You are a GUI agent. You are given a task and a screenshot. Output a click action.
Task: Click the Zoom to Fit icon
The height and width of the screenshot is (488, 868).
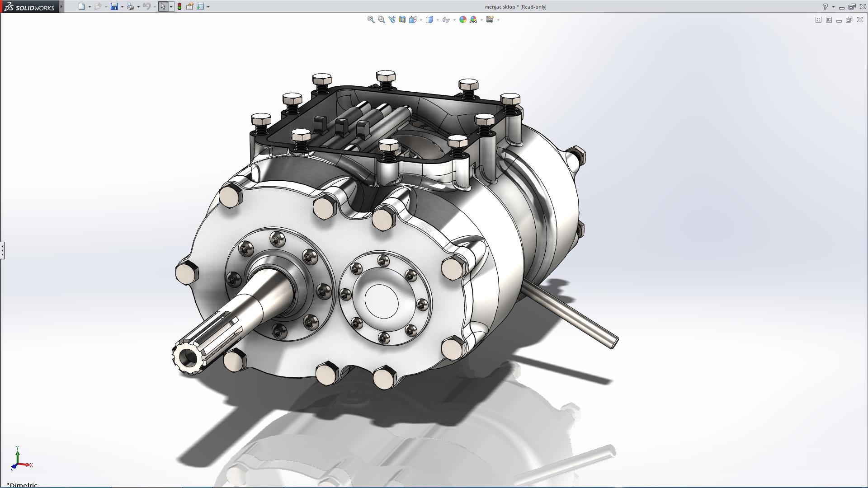tap(371, 19)
